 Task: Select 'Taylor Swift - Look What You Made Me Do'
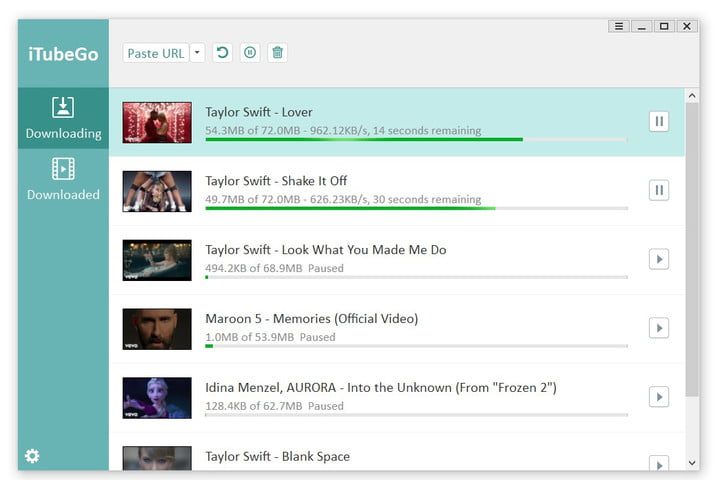326,250
